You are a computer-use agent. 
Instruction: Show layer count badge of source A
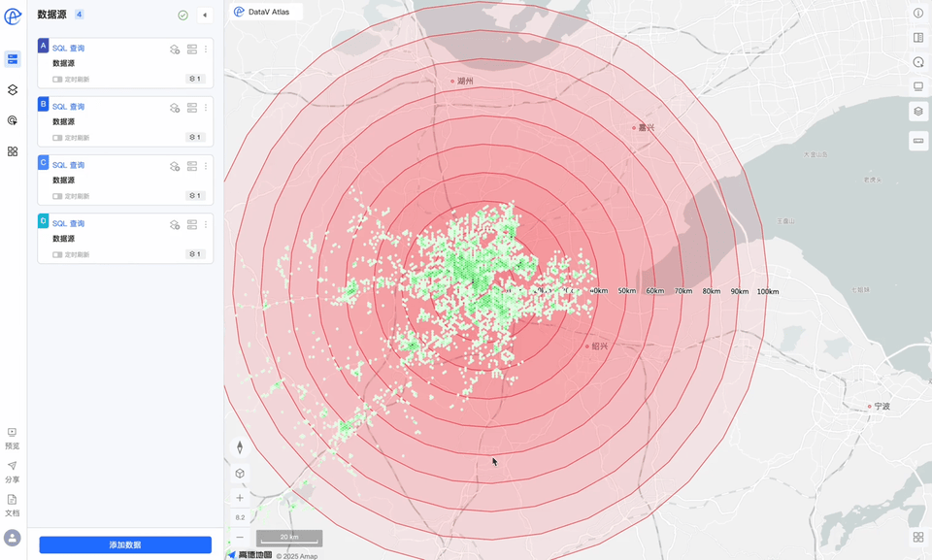point(195,79)
